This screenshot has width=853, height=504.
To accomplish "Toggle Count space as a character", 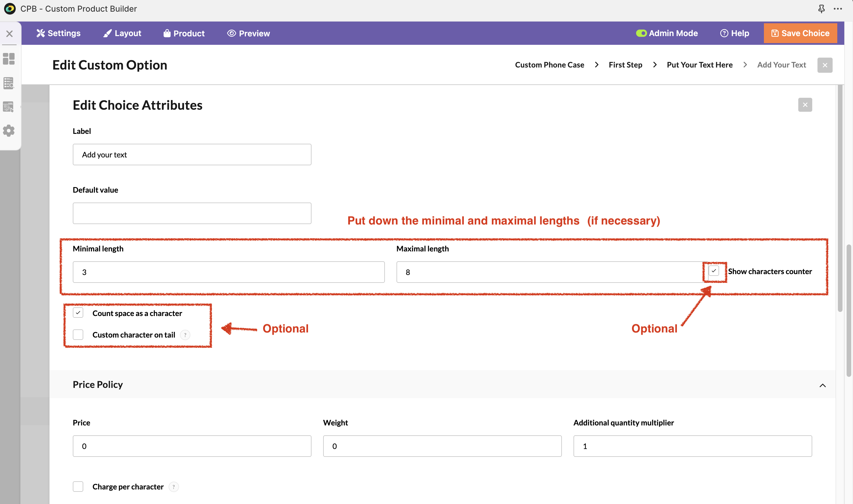I will [78, 313].
